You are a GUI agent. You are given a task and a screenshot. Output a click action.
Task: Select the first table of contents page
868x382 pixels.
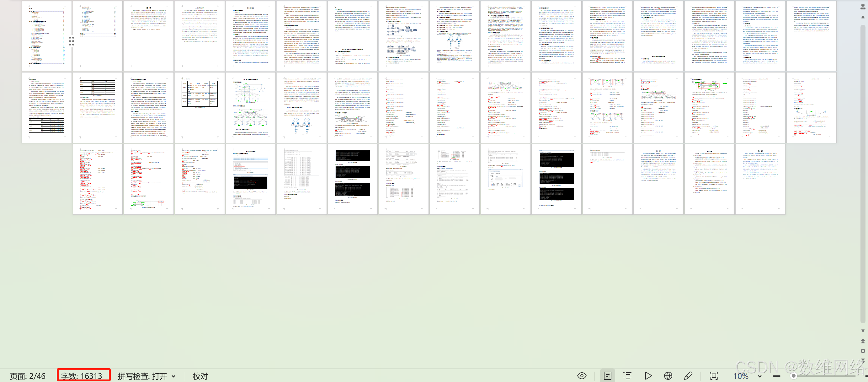pyautogui.click(x=46, y=35)
